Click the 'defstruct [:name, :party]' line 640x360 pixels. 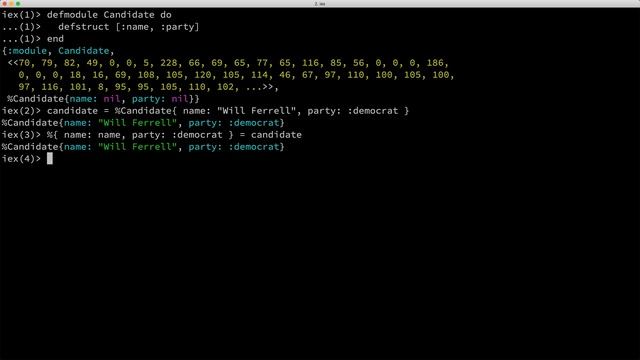[x=129, y=27]
